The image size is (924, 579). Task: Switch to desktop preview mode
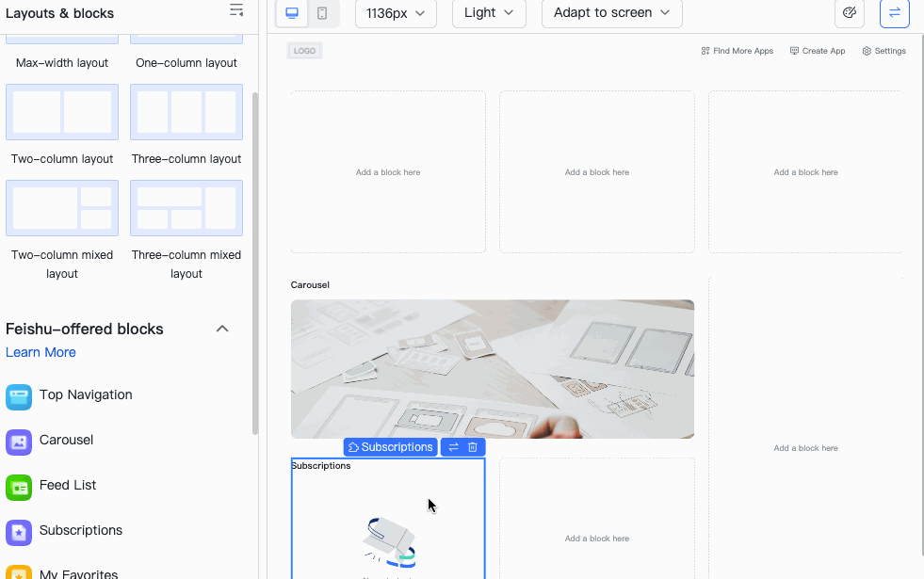pyautogui.click(x=292, y=13)
